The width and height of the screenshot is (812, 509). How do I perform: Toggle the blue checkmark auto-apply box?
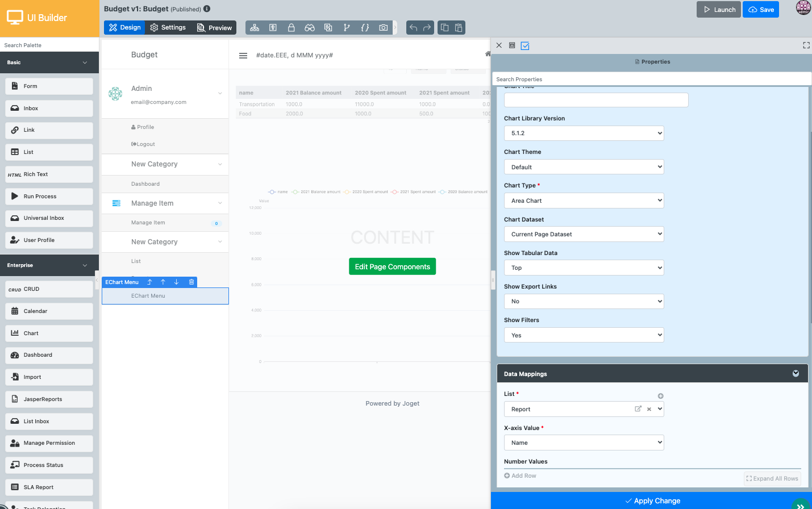525,45
